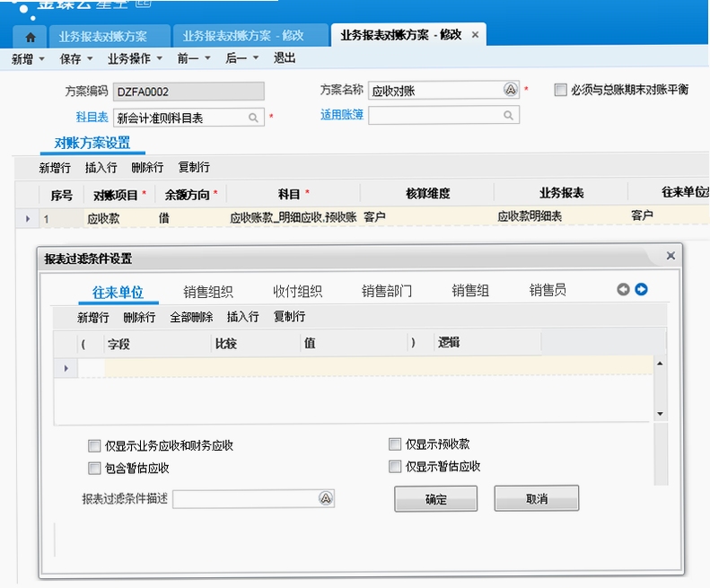The width and height of the screenshot is (710, 588).
Task: Expand the 保存 dropdown menu
Action: (90, 58)
